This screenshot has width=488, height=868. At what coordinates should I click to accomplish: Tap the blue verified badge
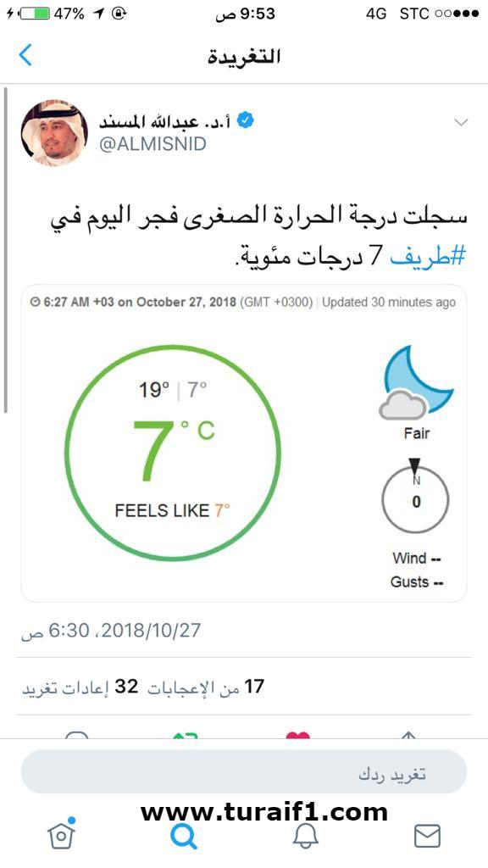point(245,120)
